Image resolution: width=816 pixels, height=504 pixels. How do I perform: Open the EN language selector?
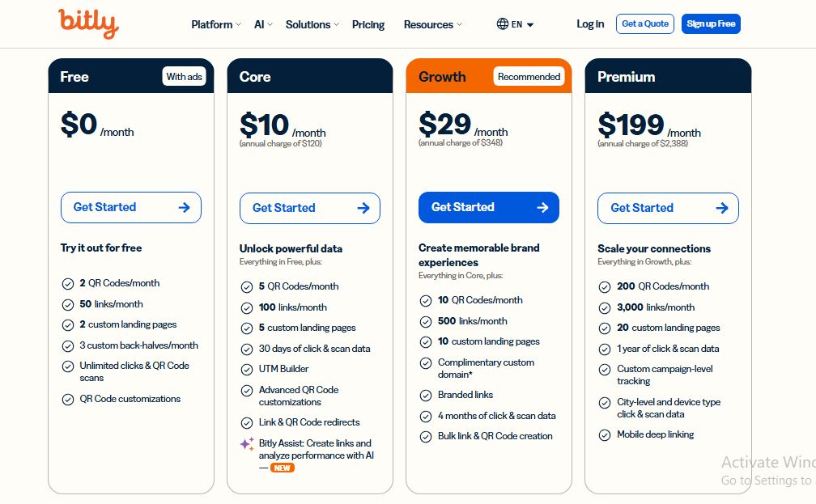tap(522, 24)
